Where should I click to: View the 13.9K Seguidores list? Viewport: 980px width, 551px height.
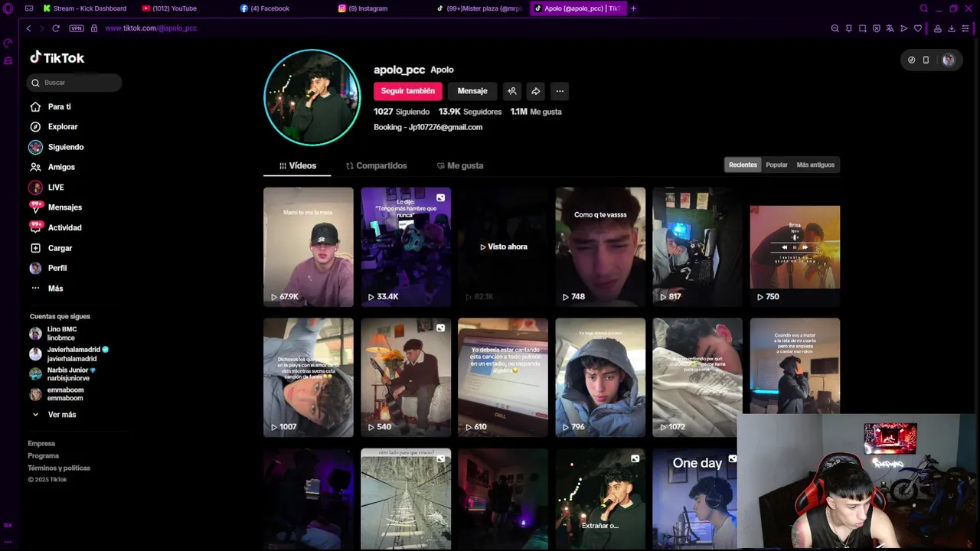[x=470, y=112]
